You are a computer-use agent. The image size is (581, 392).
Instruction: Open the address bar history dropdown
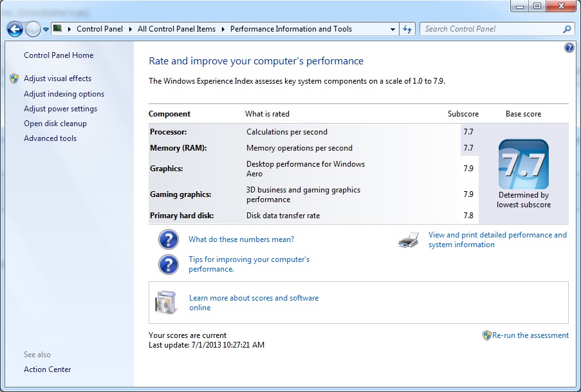click(392, 30)
